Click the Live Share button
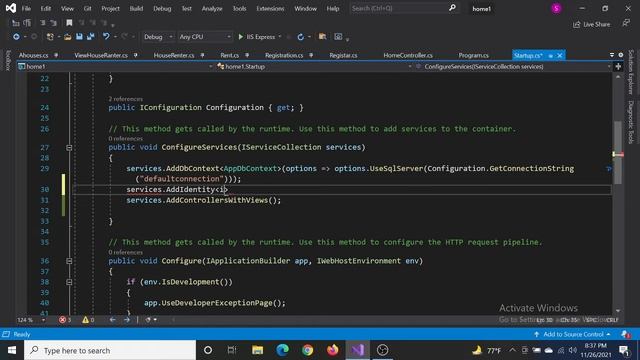The width and height of the screenshot is (640, 360). click(592, 24)
